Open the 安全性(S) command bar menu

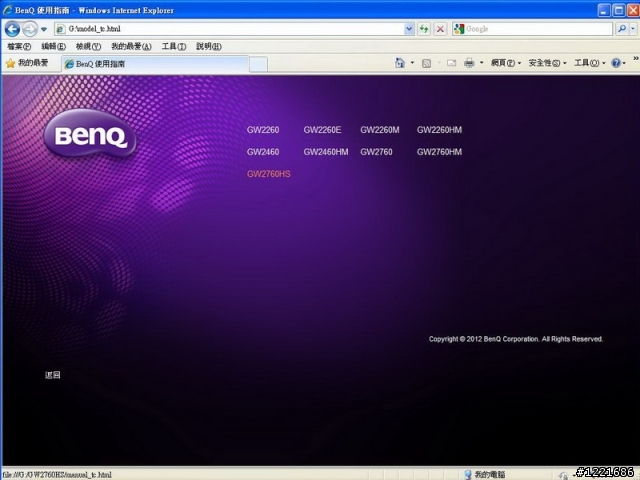547,63
